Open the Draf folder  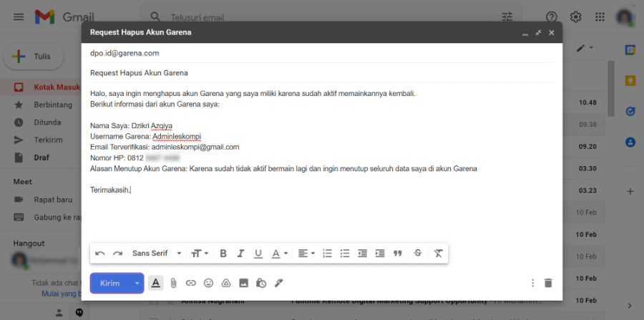pos(41,157)
